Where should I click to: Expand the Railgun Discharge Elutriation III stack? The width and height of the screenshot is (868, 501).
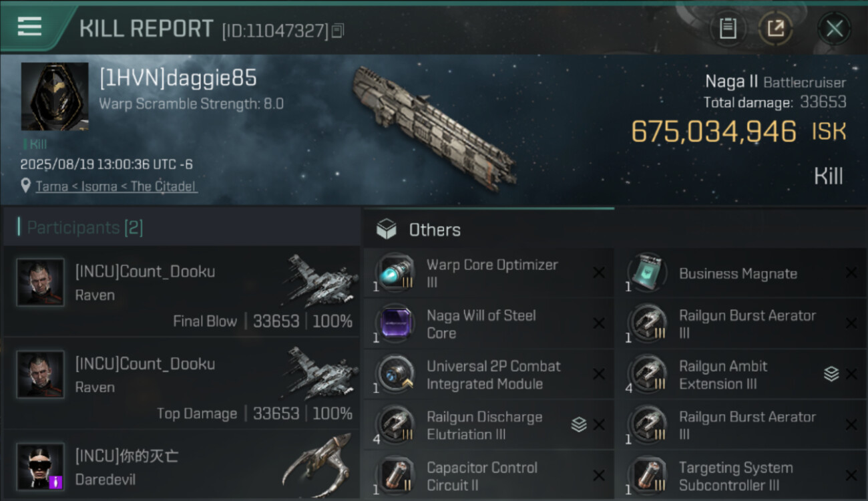click(579, 425)
